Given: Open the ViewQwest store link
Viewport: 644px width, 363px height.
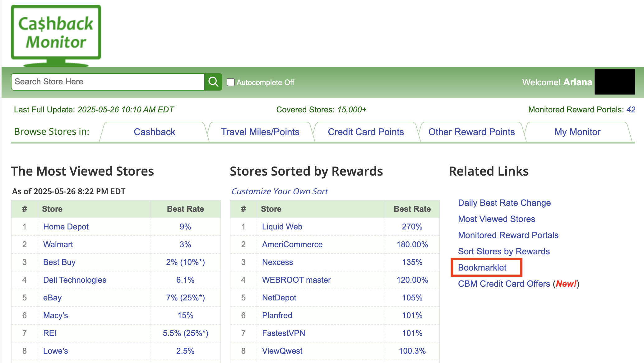Looking at the screenshot, I should click(x=282, y=351).
